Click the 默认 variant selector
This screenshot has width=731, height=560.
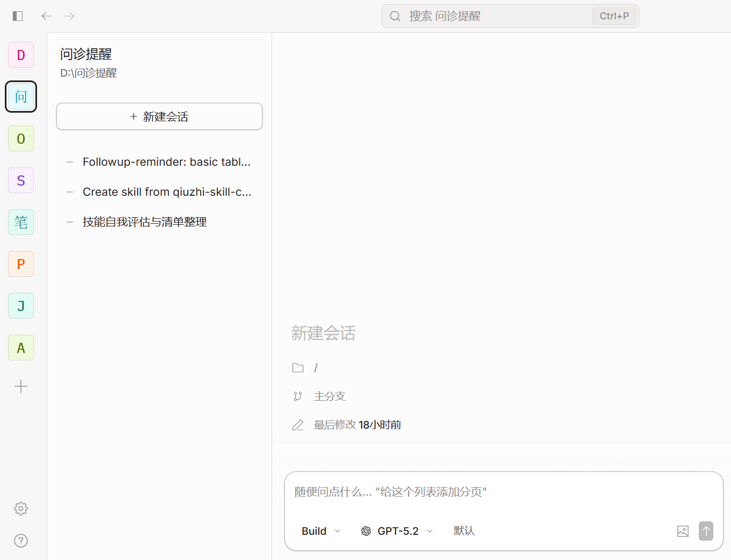[464, 531]
